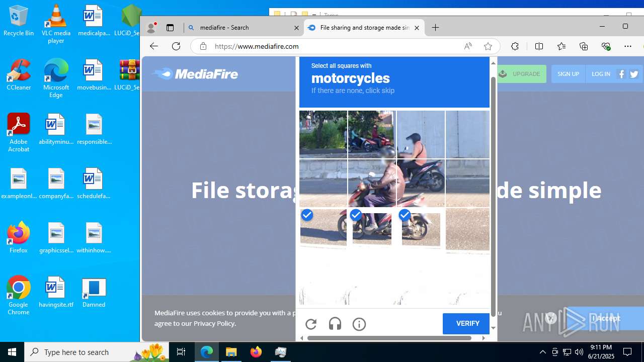Click the LOG IN button
644x362 pixels.
(x=601, y=74)
